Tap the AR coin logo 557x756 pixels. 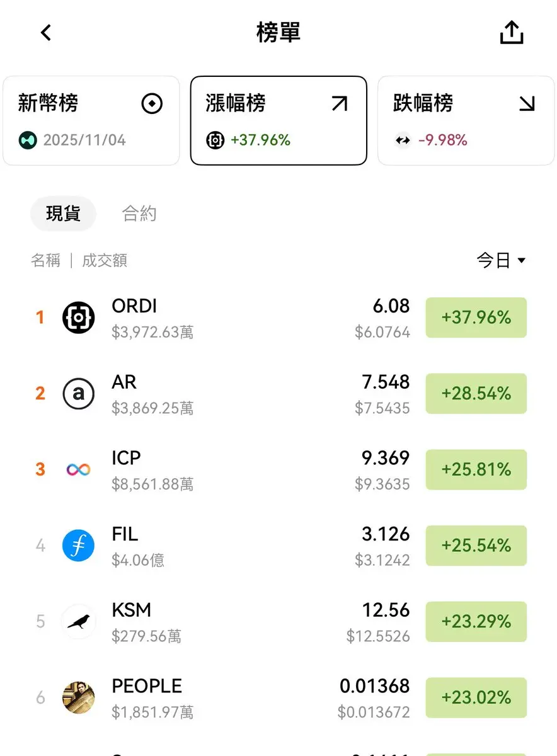[79, 394]
